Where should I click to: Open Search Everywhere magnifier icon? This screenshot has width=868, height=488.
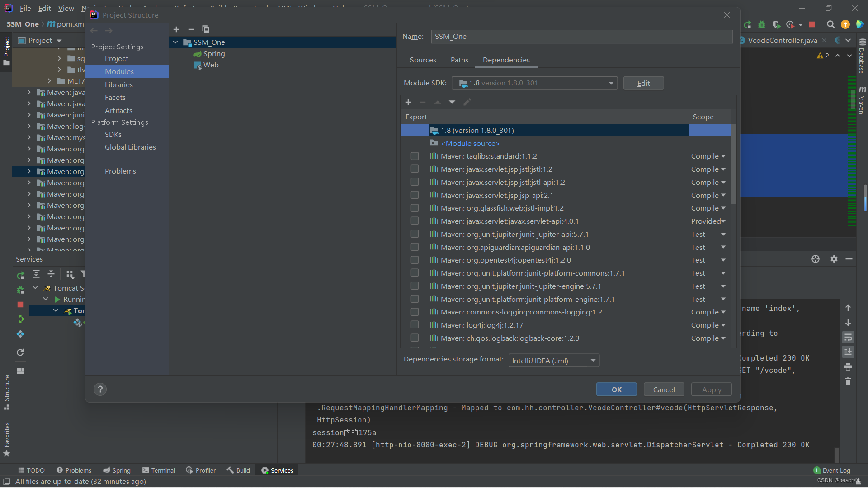coord(831,24)
